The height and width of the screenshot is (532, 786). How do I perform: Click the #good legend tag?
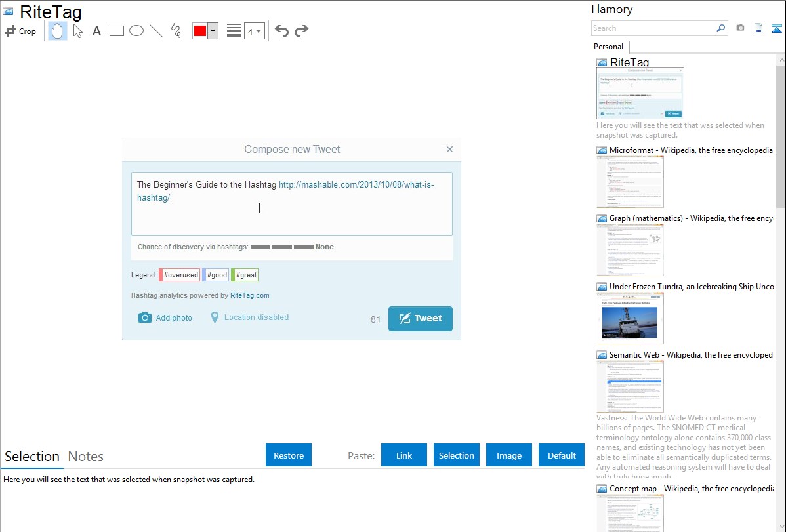coord(216,275)
